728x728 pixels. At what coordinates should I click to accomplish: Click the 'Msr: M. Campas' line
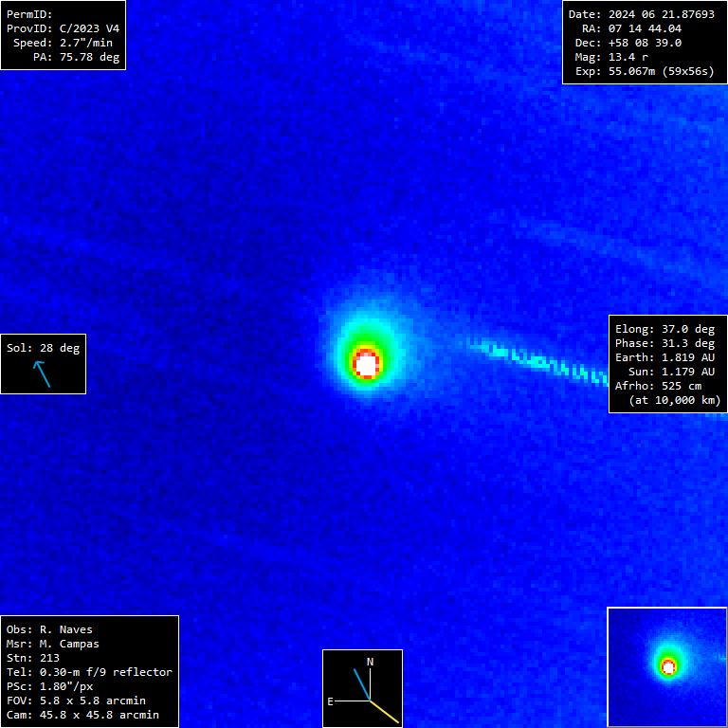(x=52, y=644)
